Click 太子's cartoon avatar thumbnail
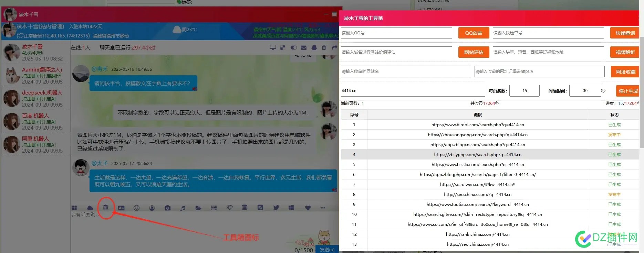 tap(81, 167)
